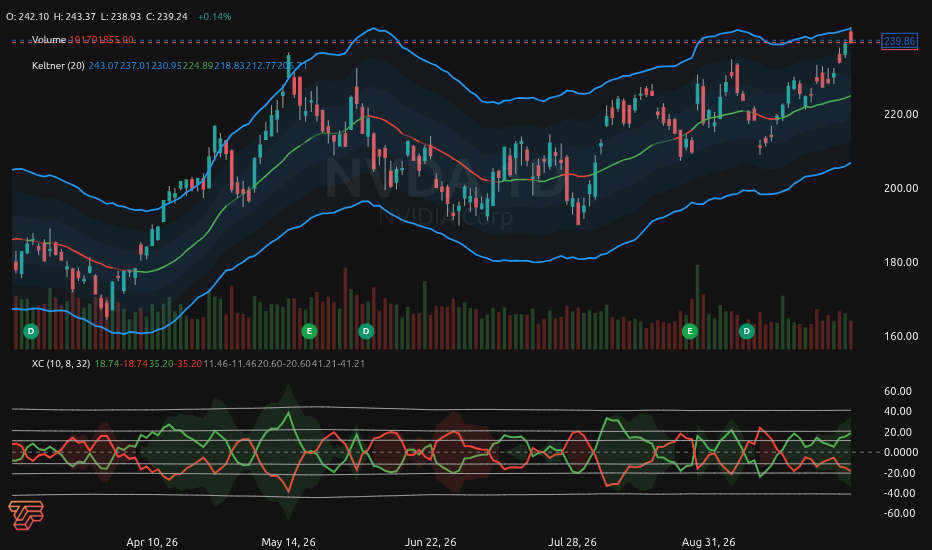Click the XC value 41.21
This screenshot has width=932, height=550.
pyautogui.click(x=324, y=363)
